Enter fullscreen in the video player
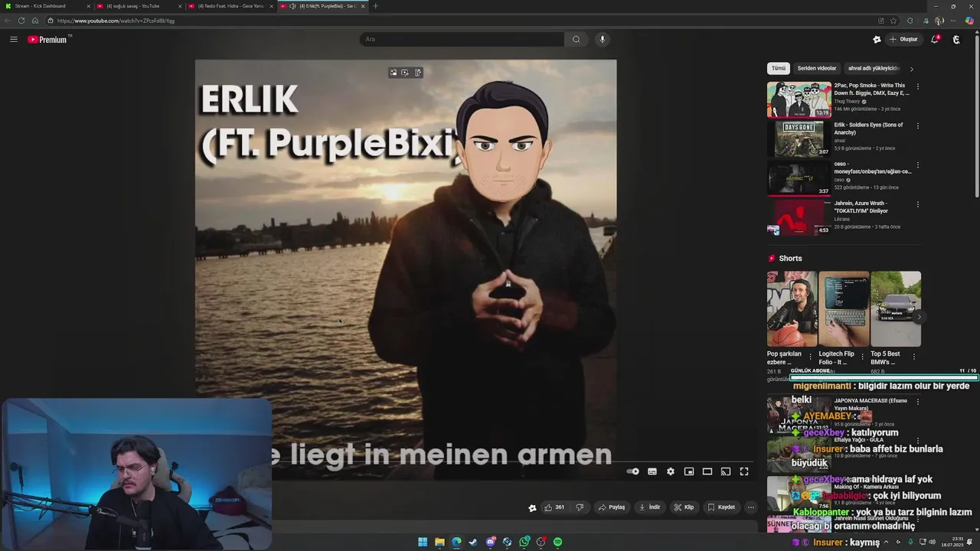Viewport: 980px width, 551px height. coord(744,471)
